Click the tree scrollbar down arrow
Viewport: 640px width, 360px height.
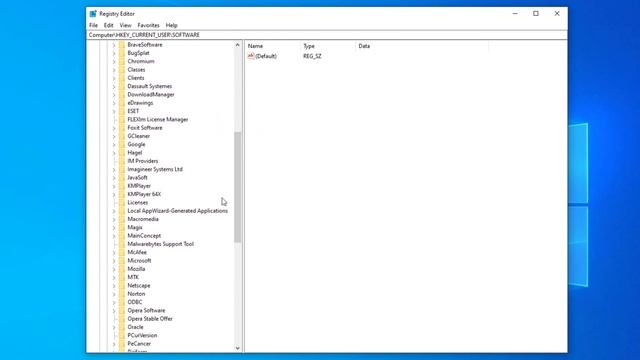(238, 348)
